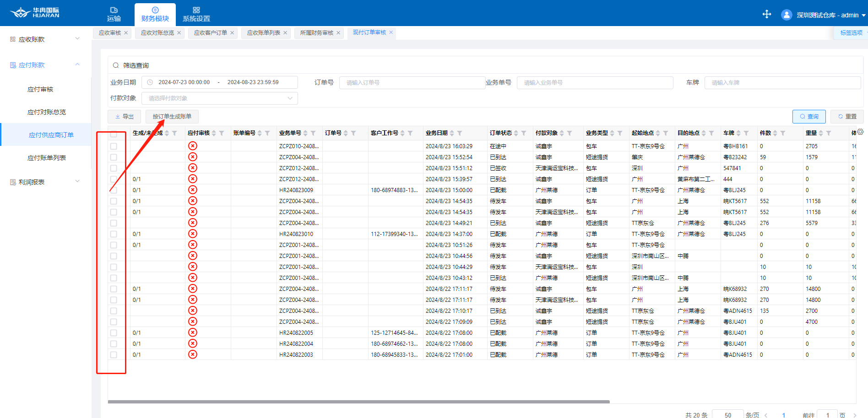868x418 pixels.
Task: Click the 查询 search button
Action: [x=808, y=117]
